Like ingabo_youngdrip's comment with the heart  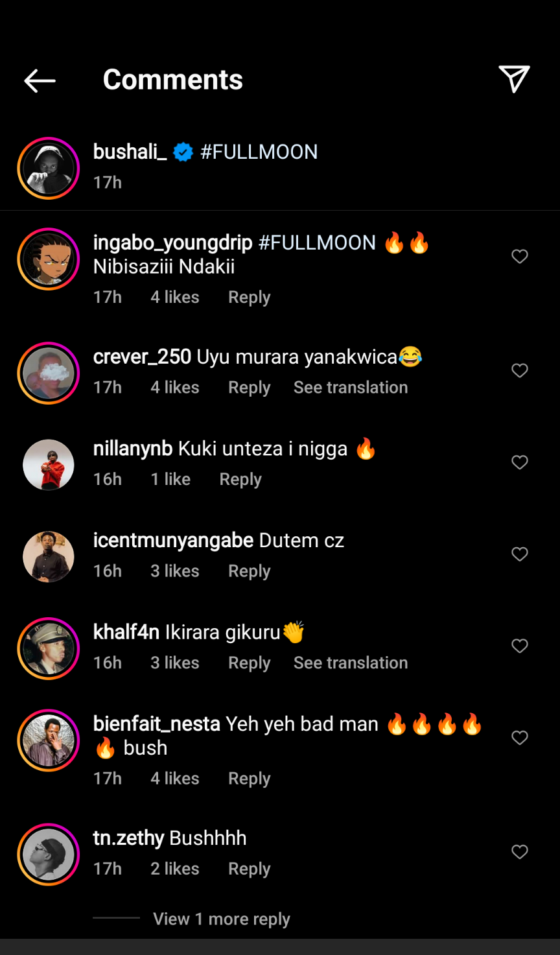coord(520,257)
